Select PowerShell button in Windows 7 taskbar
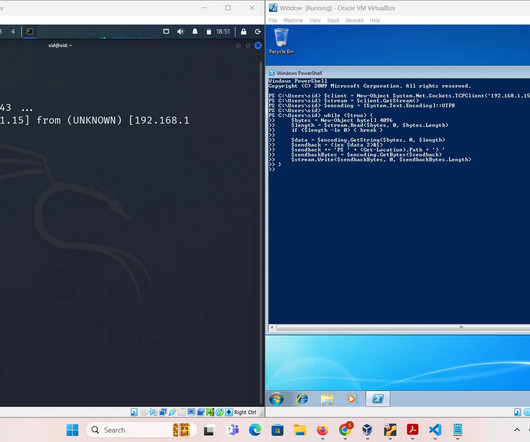 click(x=378, y=399)
